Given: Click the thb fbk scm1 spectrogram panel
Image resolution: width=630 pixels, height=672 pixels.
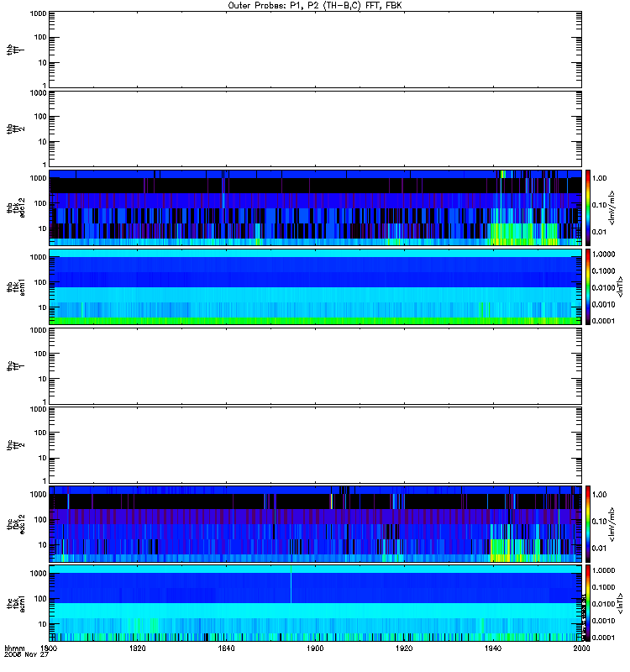Looking at the screenshot, I should coord(315,286).
